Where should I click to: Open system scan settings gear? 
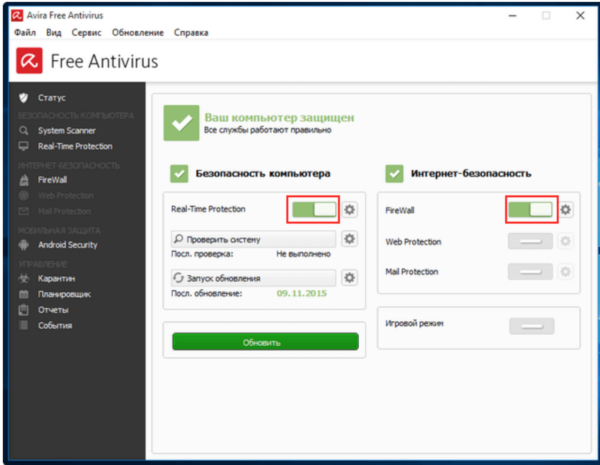(x=349, y=239)
